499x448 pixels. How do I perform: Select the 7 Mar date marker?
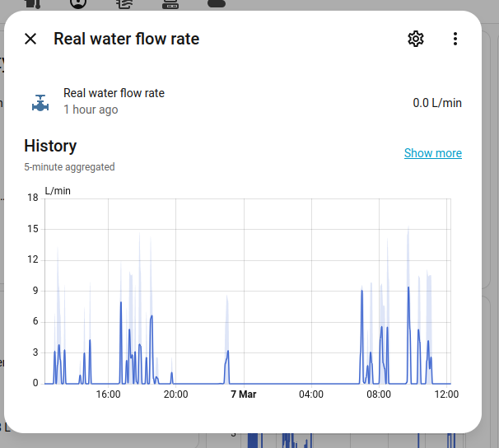243,394
